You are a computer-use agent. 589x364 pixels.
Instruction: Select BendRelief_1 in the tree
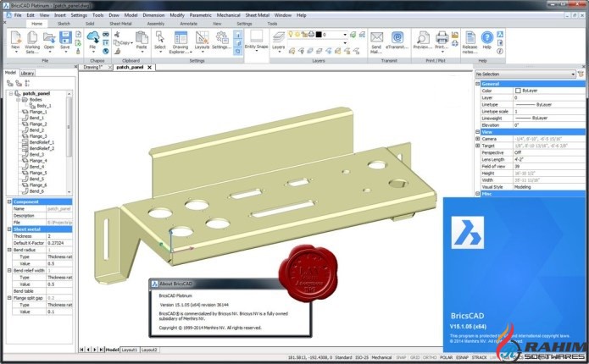point(42,142)
